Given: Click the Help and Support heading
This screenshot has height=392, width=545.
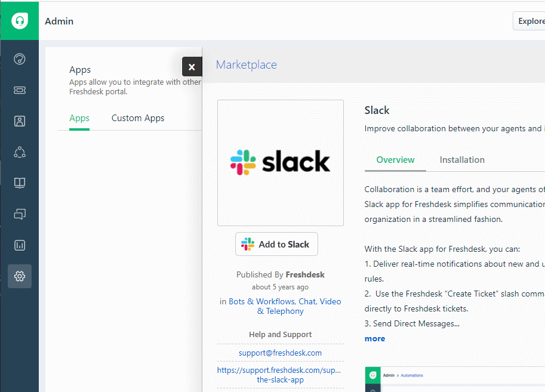Looking at the screenshot, I should [280, 334].
